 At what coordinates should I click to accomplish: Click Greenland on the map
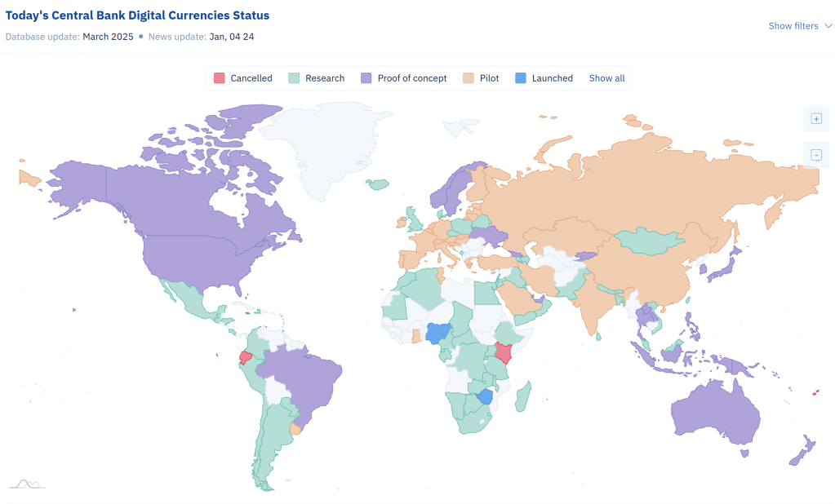[326, 143]
